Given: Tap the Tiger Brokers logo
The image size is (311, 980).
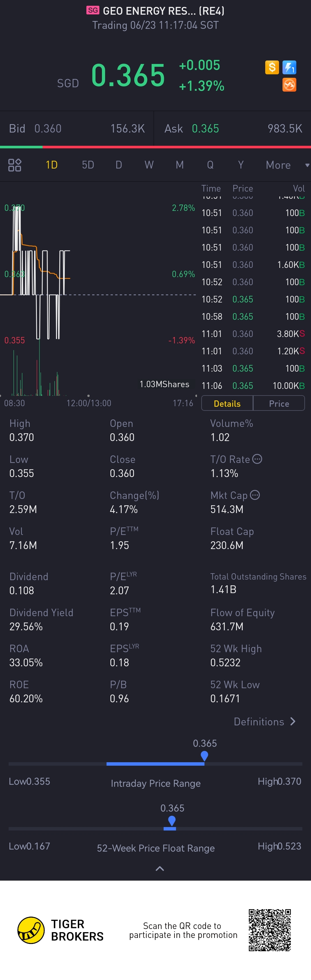Looking at the screenshot, I should [31, 930].
